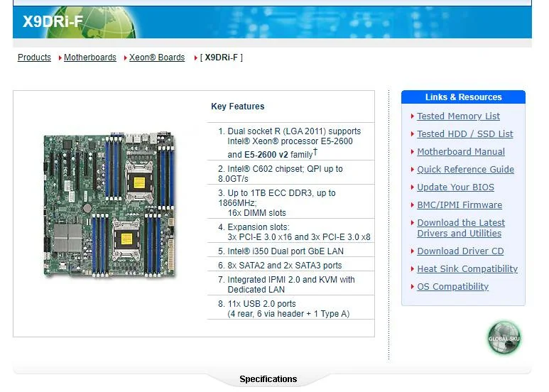Click the Key Features heading

[x=238, y=107]
